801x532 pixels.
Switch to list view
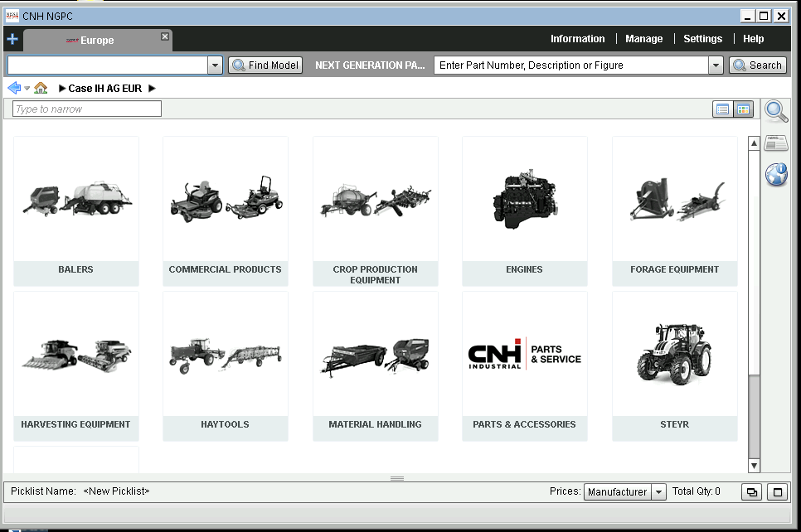[722, 109]
